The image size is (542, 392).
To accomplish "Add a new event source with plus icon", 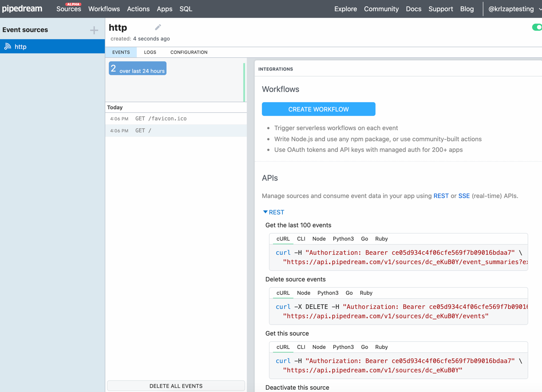I will pyautogui.click(x=94, y=30).
